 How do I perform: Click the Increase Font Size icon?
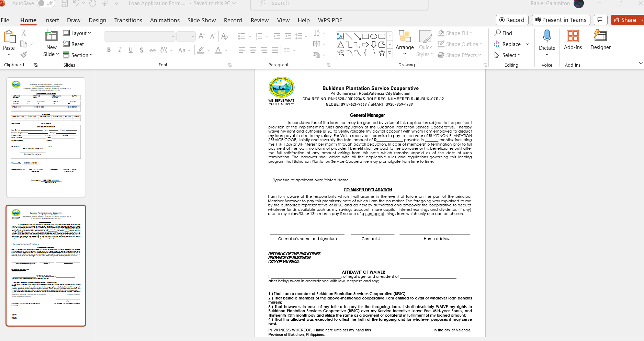pos(202,35)
